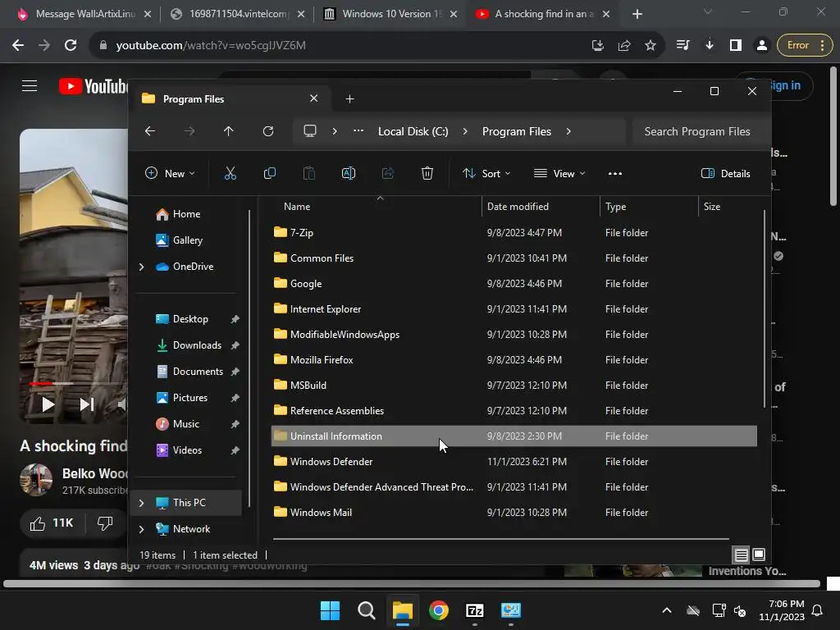Click the Paste clipboard icon in Explorer toolbar
The image size is (840, 630).
[x=309, y=173]
